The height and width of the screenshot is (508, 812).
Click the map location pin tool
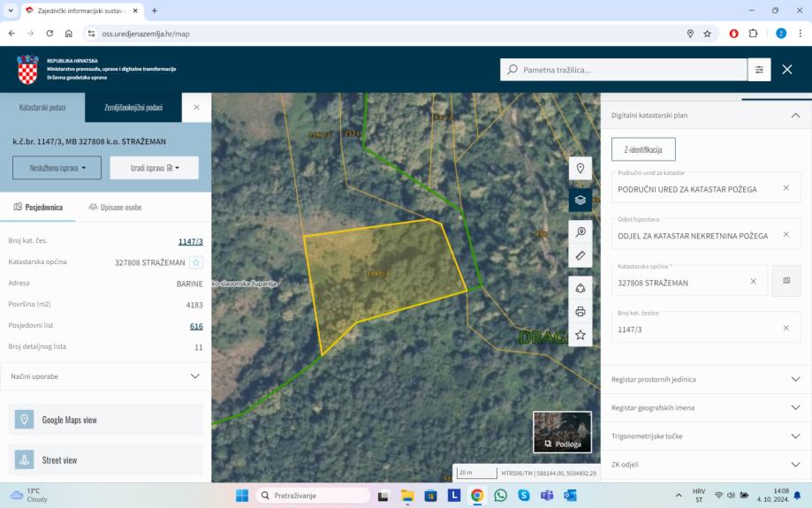580,168
